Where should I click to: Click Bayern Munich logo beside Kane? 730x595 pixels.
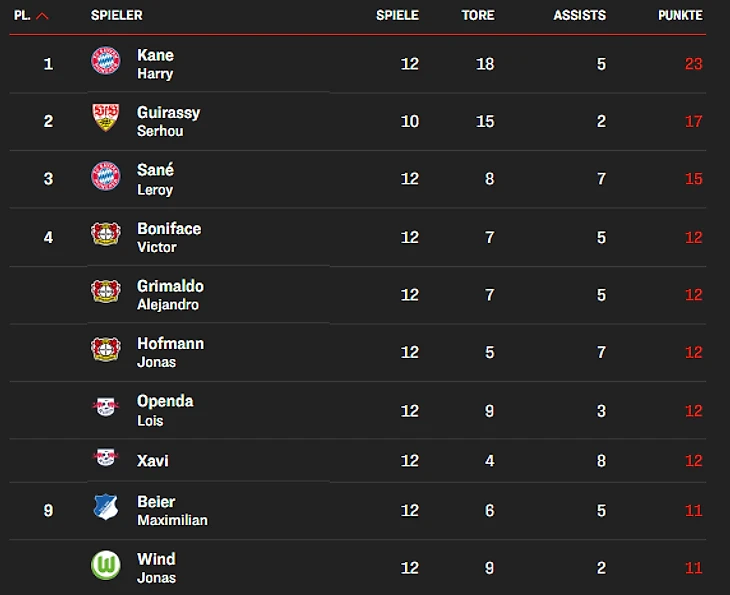tap(105, 61)
